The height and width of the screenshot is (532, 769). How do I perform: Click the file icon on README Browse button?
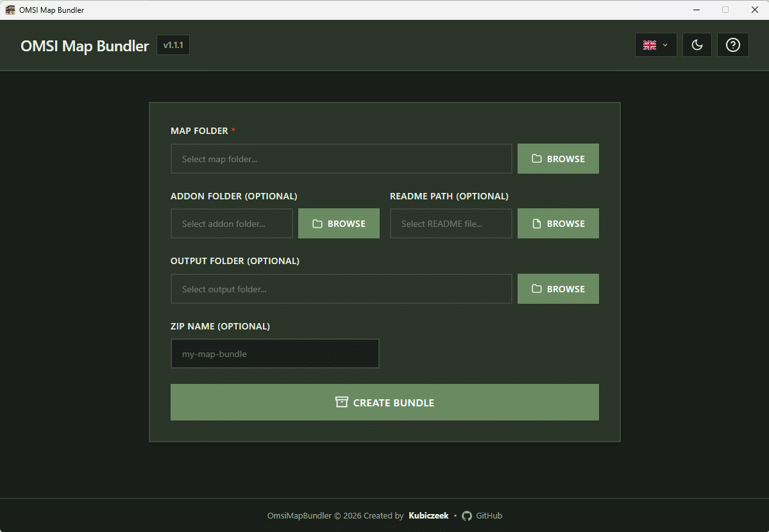[x=537, y=224]
